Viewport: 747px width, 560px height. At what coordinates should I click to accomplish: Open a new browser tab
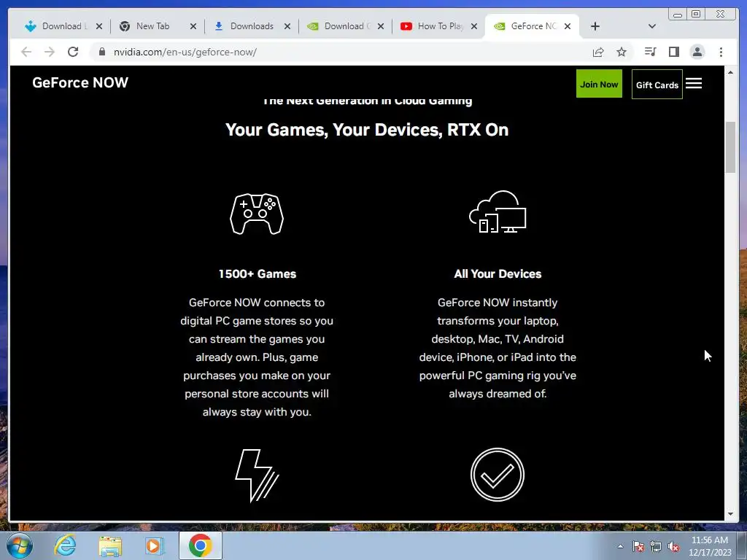(595, 26)
